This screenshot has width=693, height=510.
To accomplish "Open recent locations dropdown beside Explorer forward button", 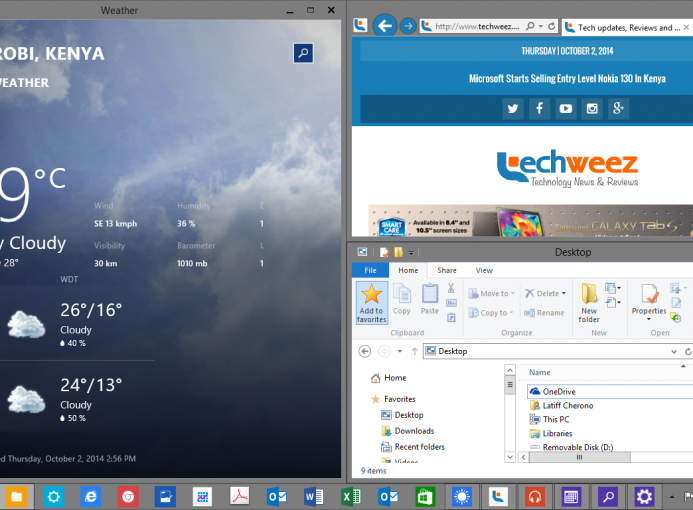I will [400, 351].
